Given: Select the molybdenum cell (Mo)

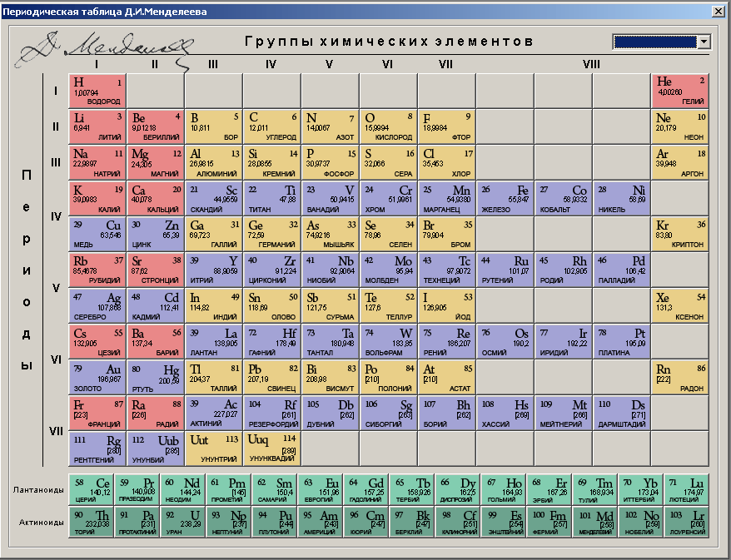Looking at the screenshot, I should coord(389,270).
